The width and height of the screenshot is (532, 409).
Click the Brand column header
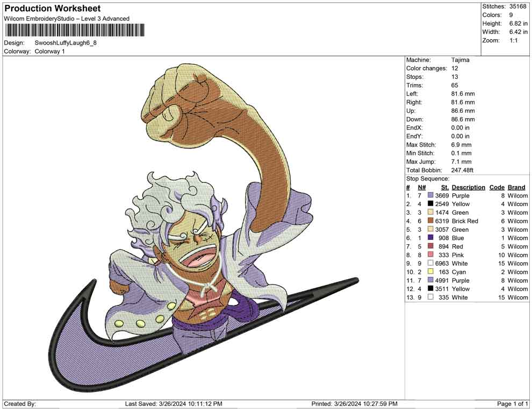pos(516,187)
